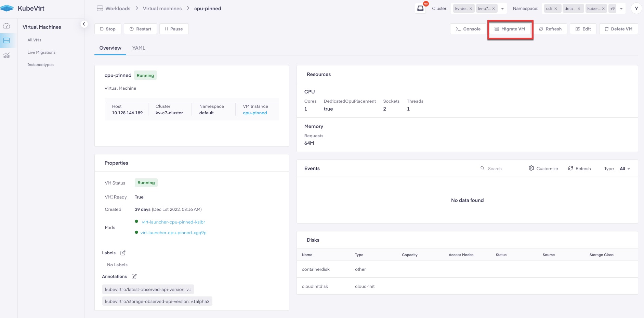The width and height of the screenshot is (644, 318).
Task: Click the storage-observed-api-version annotation tag
Action: [157, 302]
